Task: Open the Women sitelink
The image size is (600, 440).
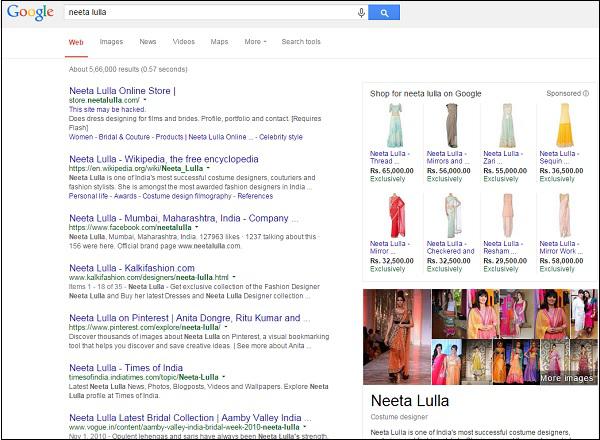Action: click(x=81, y=137)
